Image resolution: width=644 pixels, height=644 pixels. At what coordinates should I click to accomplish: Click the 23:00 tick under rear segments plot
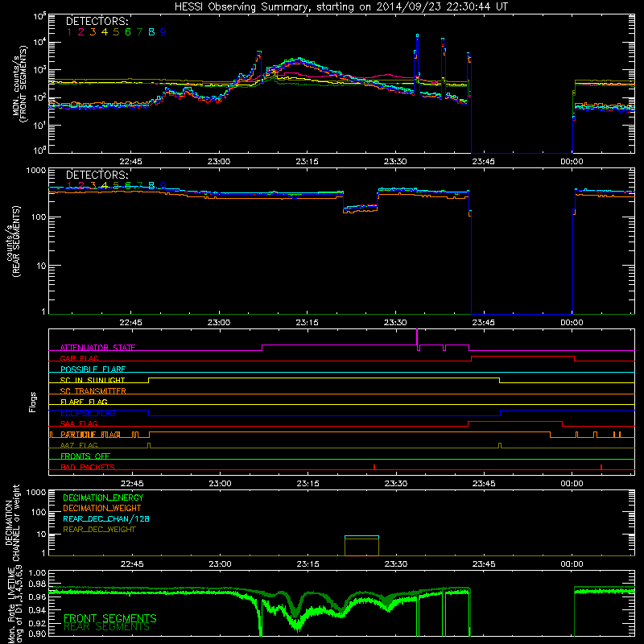(x=219, y=323)
